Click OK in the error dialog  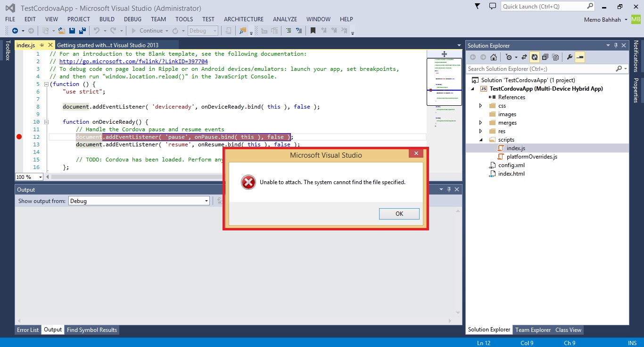coord(399,214)
